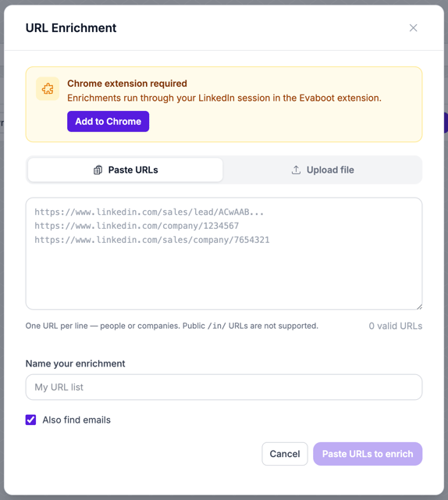Click the One URL per line hint
Viewport: 448px width, 500px height.
click(x=172, y=326)
